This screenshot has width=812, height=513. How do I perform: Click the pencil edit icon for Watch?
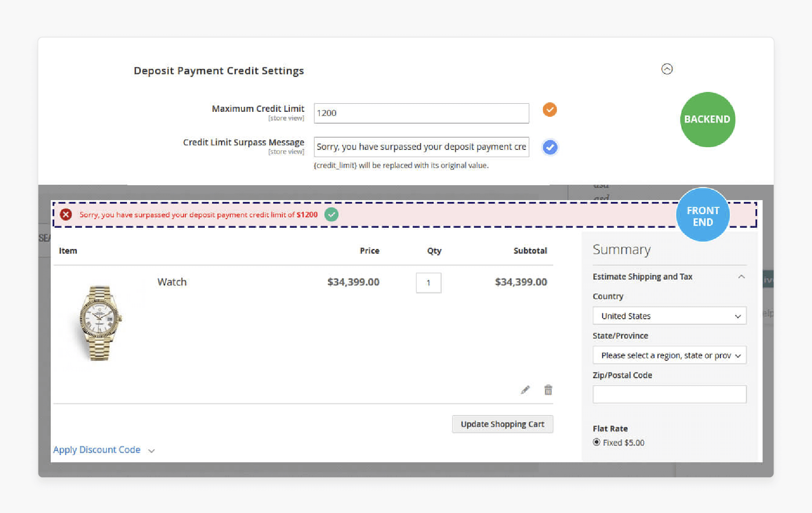click(525, 390)
